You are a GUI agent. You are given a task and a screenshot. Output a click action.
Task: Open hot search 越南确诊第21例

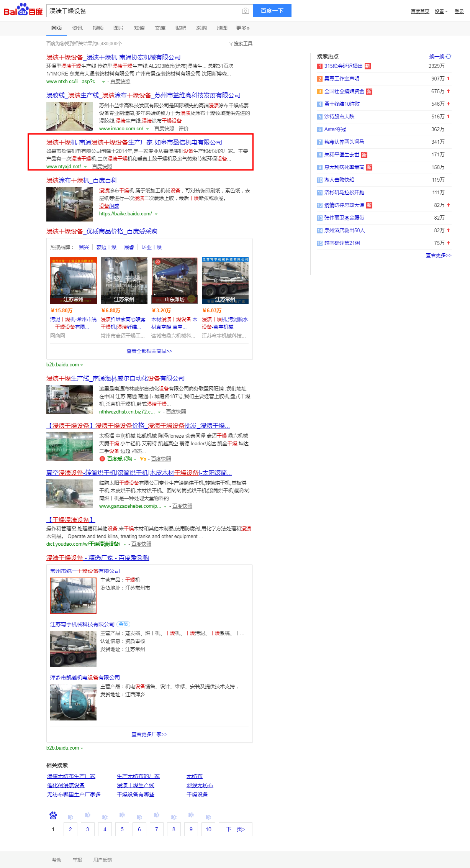(x=342, y=243)
